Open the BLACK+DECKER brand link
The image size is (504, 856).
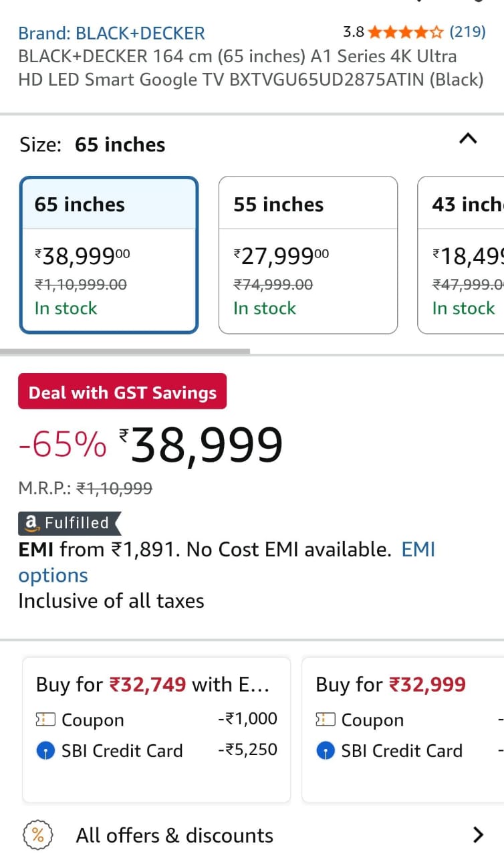pos(112,33)
